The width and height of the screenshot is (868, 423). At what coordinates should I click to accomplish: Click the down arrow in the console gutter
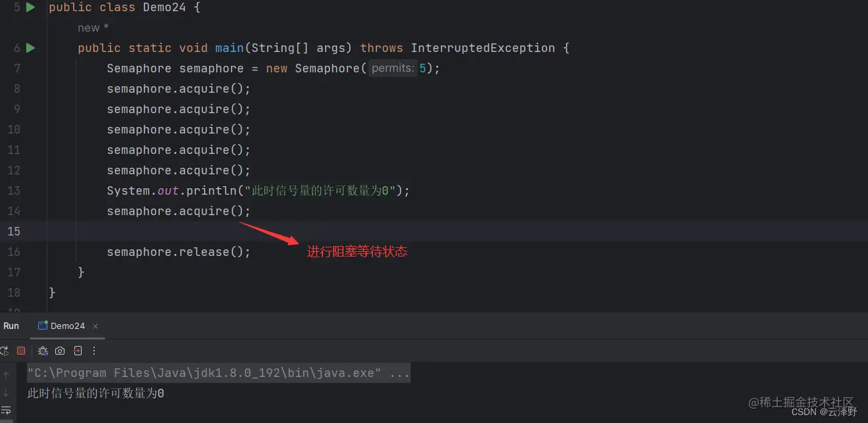pos(6,393)
